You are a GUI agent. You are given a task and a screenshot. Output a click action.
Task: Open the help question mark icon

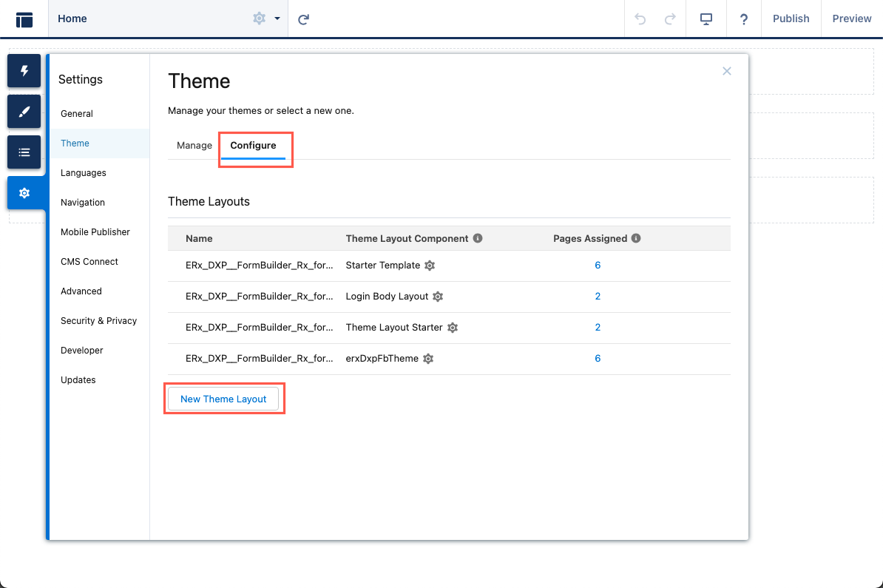(x=744, y=19)
